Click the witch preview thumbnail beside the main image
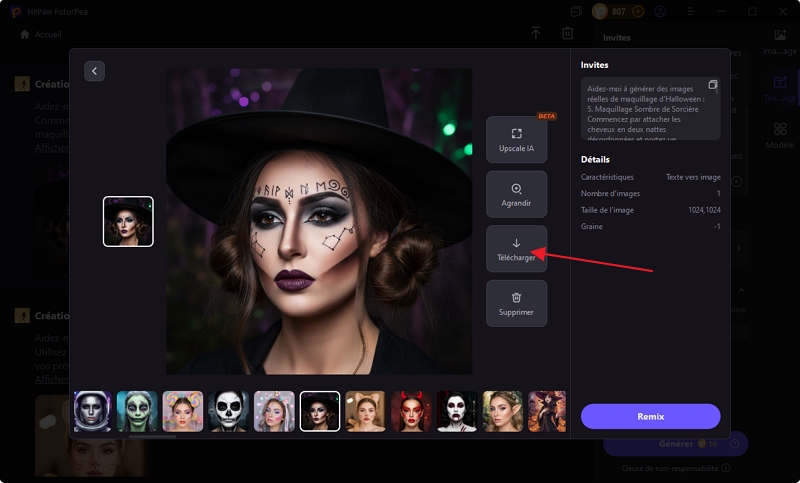800x483 pixels. [x=128, y=221]
